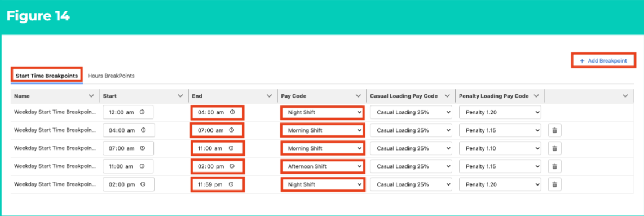Delete the row with Penalty 1.15 starting 04:00 am
644x216 pixels.
click(x=554, y=130)
